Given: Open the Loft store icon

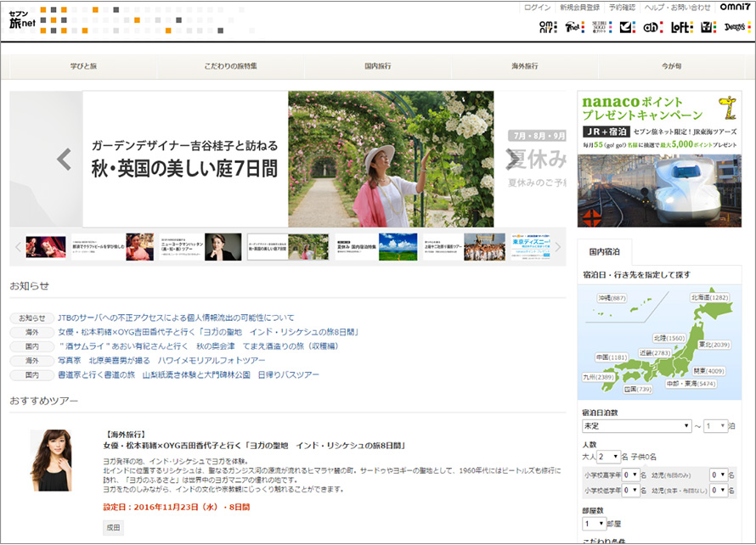Looking at the screenshot, I should click(682, 27).
